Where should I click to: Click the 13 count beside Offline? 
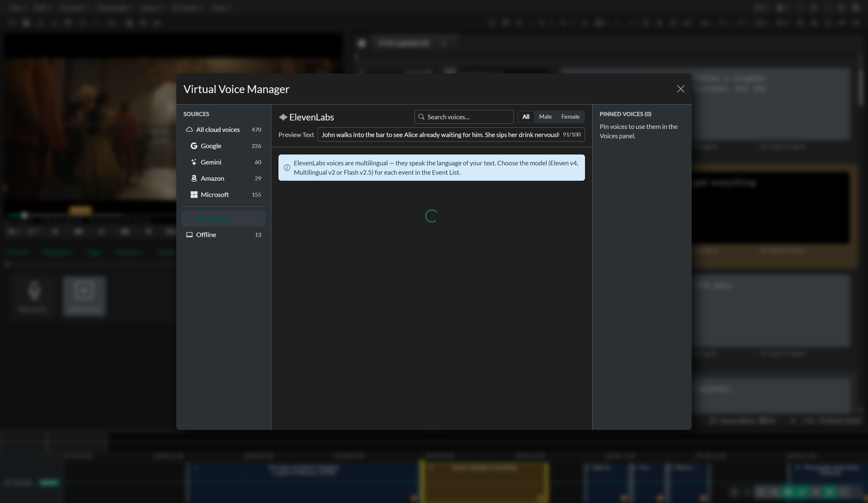258,235
